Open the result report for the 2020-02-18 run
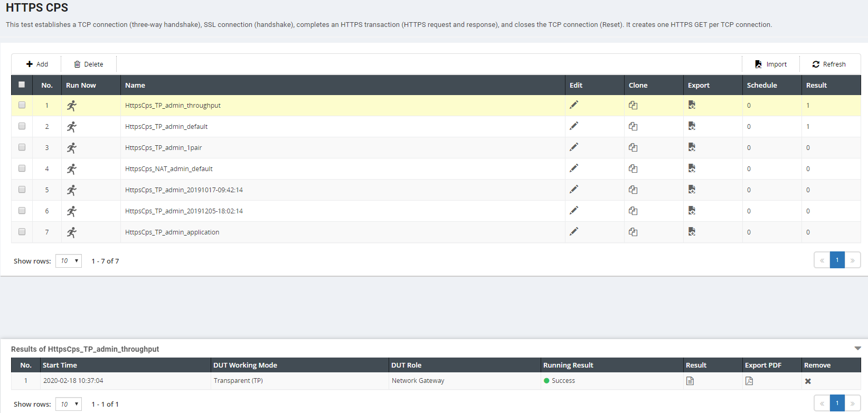This screenshot has width=868, height=413. coord(690,381)
